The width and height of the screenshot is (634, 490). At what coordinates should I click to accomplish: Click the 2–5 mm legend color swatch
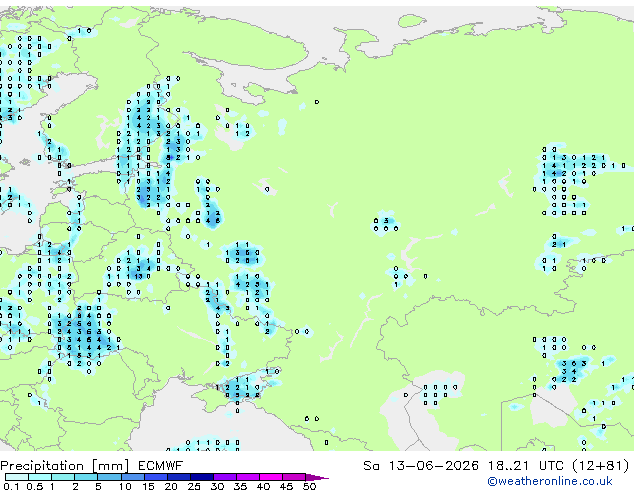click(86, 477)
